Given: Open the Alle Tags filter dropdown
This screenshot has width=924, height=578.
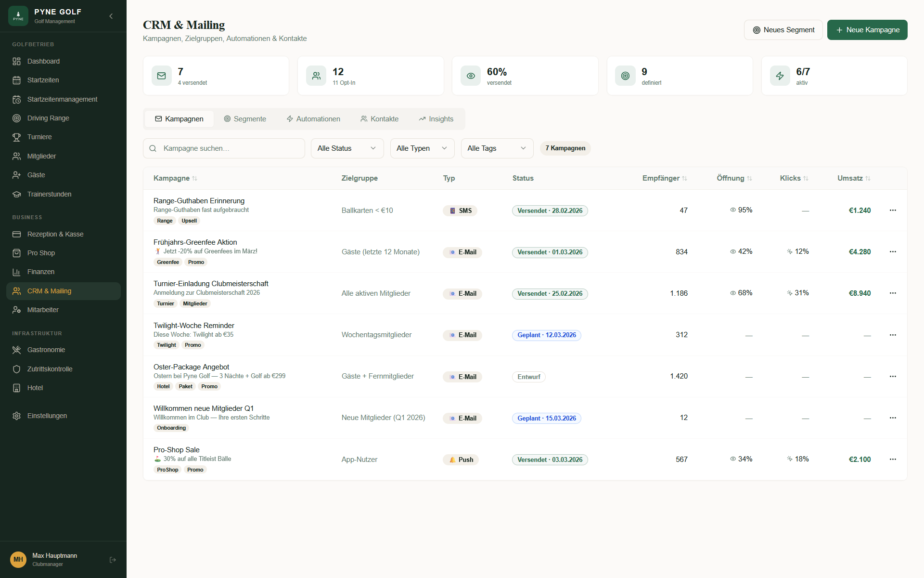Looking at the screenshot, I should pos(497,148).
